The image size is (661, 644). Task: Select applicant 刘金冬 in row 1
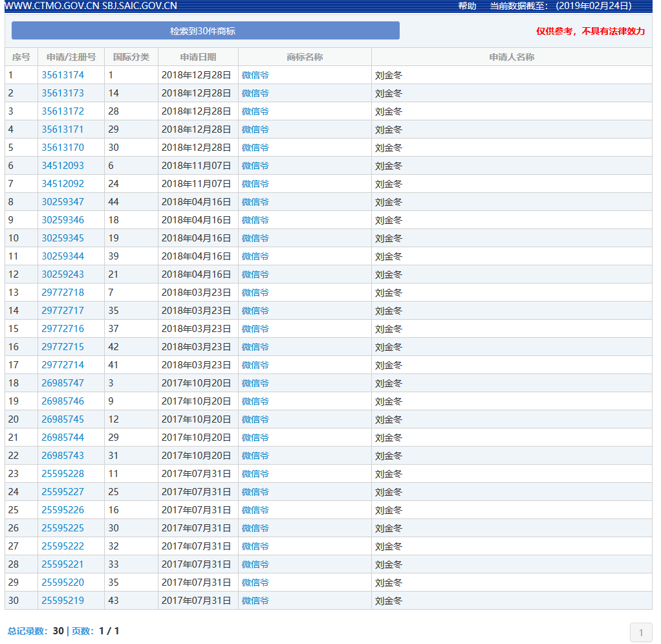point(389,76)
